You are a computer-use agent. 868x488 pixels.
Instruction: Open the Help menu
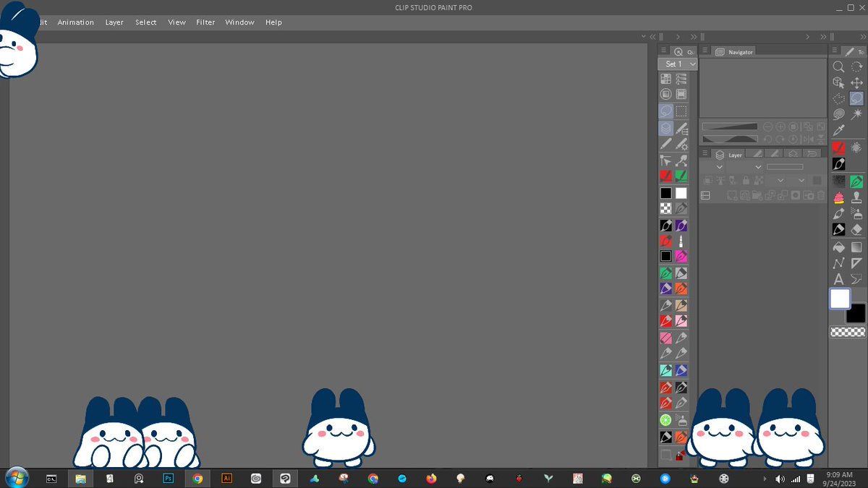[x=273, y=22]
